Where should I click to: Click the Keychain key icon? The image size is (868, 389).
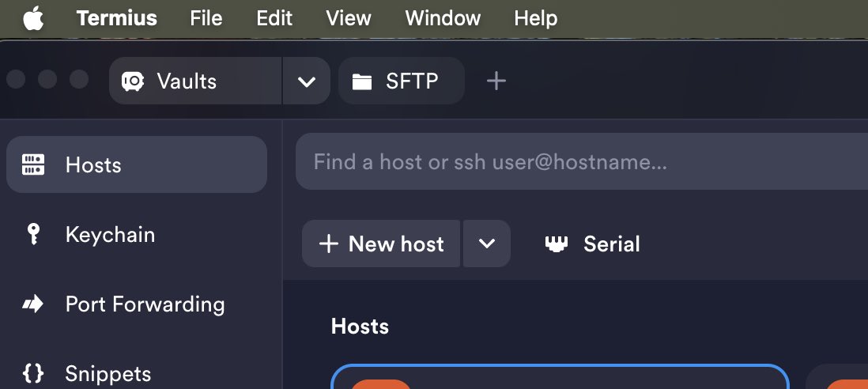33,234
